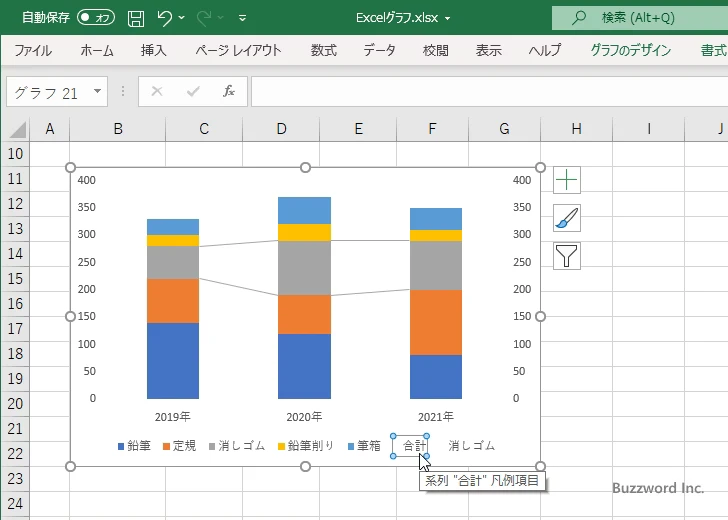728x520 pixels.
Task: Click the Chart Styles paintbrush button
Action: point(567,218)
